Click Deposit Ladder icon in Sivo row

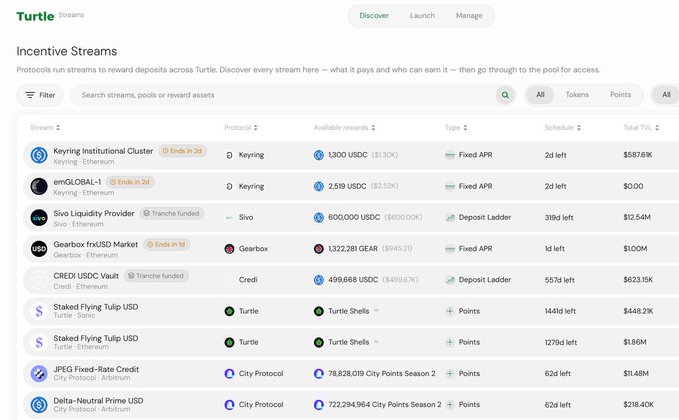coord(450,217)
